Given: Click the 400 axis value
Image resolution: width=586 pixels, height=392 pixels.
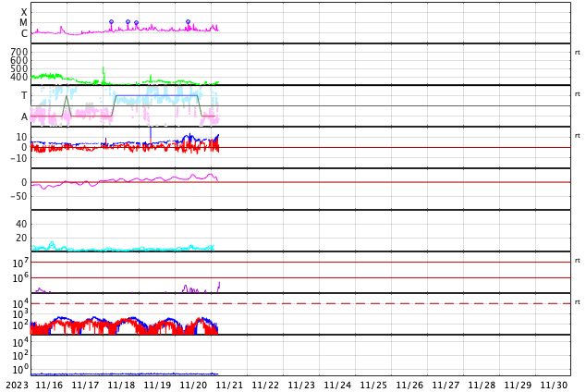Looking at the screenshot, I should pyautogui.click(x=19, y=78).
